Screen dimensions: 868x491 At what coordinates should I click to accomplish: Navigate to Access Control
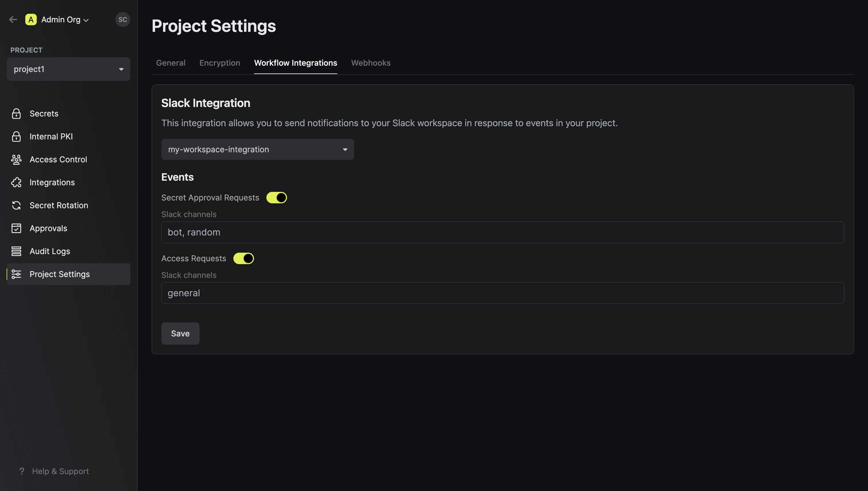click(69, 159)
